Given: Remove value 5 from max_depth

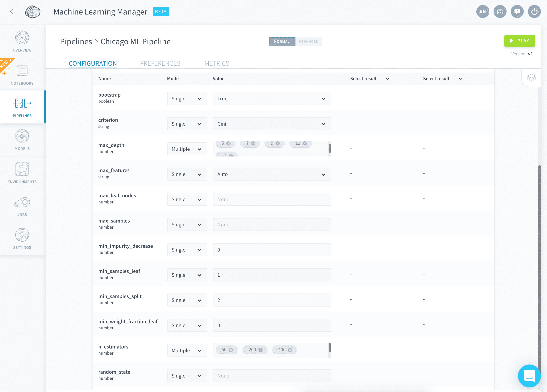Looking at the screenshot, I should [x=228, y=143].
